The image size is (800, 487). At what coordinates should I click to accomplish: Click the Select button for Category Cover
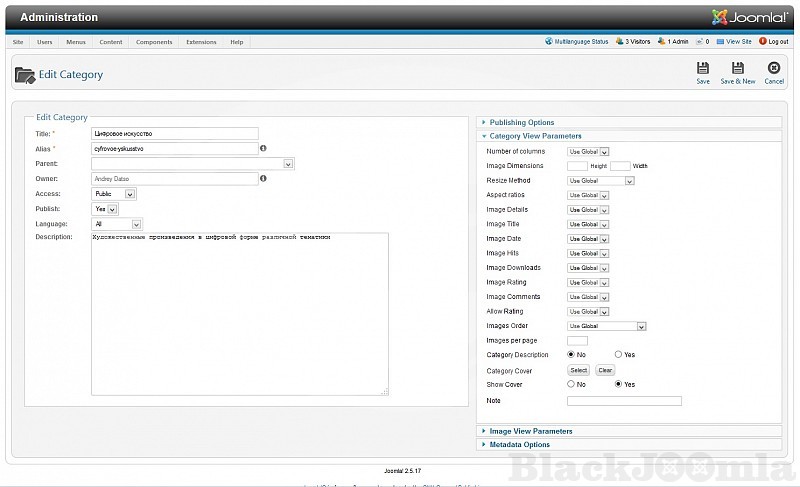click(579, 370)
